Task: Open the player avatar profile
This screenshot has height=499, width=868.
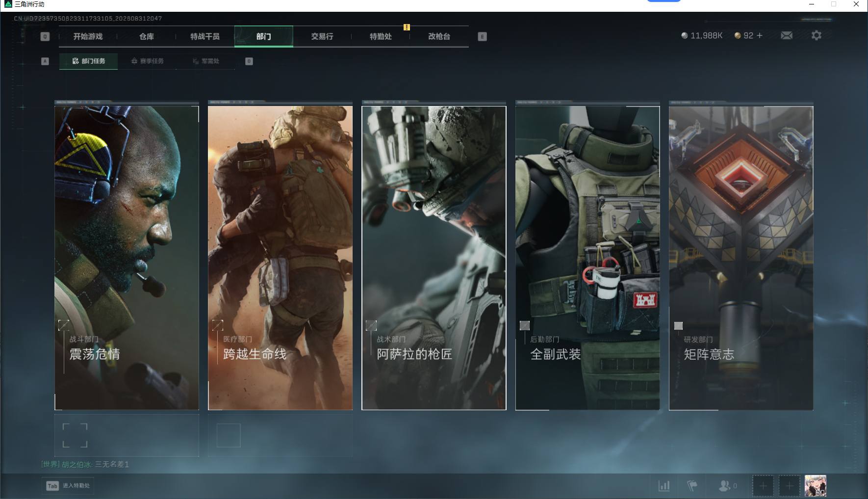Action: (x=816, y=486)
